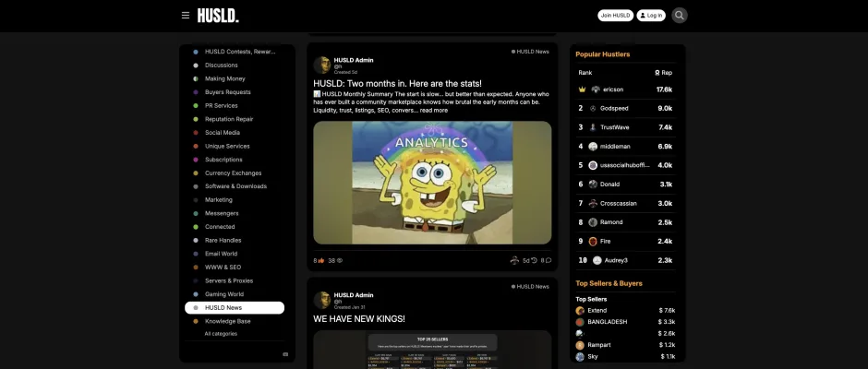Click the views eye icon on stats post
The height and width of the screenshot is (369, 868).
coord(339,261)
